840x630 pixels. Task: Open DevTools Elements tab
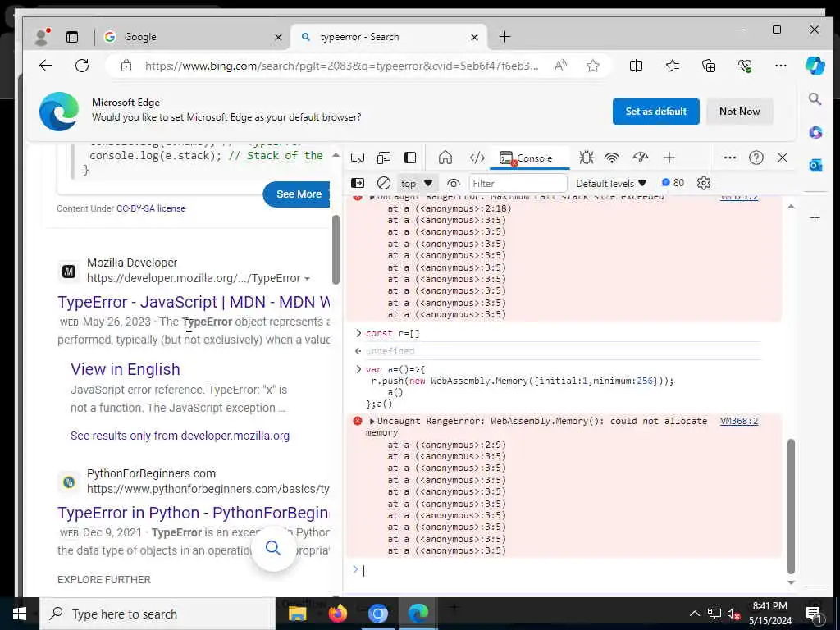tap(477, 157)
